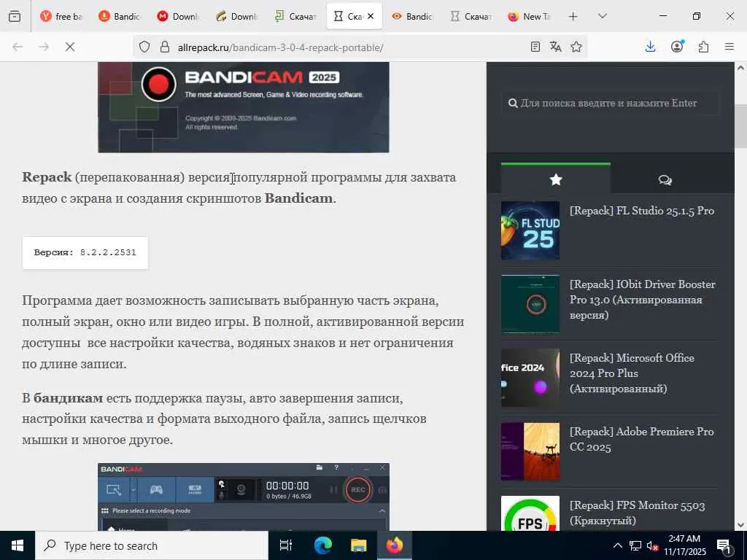Image resolution: width=747 pixels, height=560 pixels.
Task: Open the Windows Start menu
Action: tap(18, 545)
